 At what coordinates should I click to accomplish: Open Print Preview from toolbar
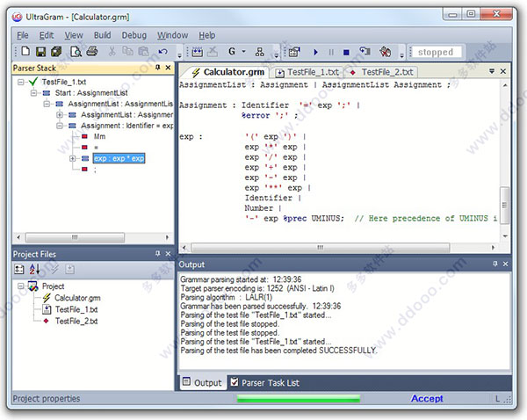(76, 52)
